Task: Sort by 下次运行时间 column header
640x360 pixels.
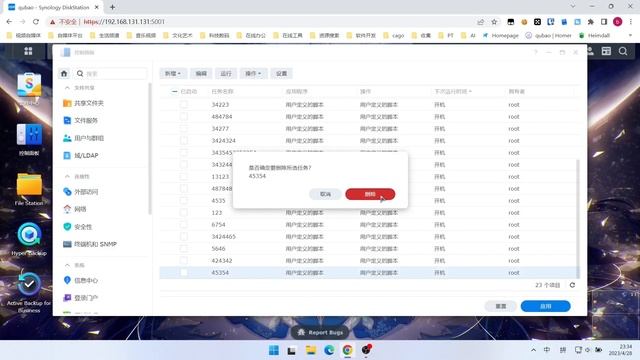Action: pos(452,91)
